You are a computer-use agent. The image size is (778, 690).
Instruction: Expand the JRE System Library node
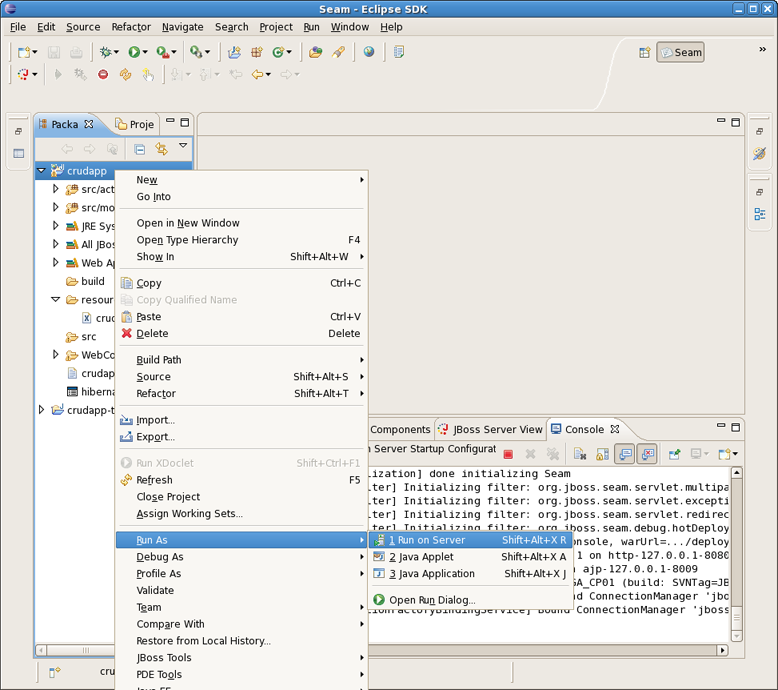[56, 225]
